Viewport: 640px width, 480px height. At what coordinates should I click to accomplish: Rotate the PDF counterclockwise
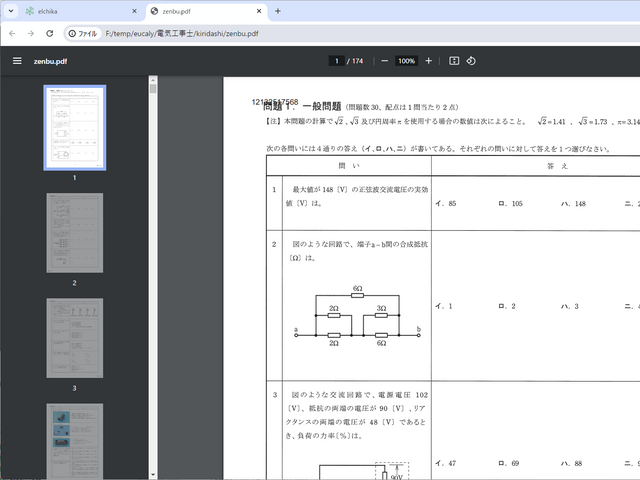click(471, 61)
